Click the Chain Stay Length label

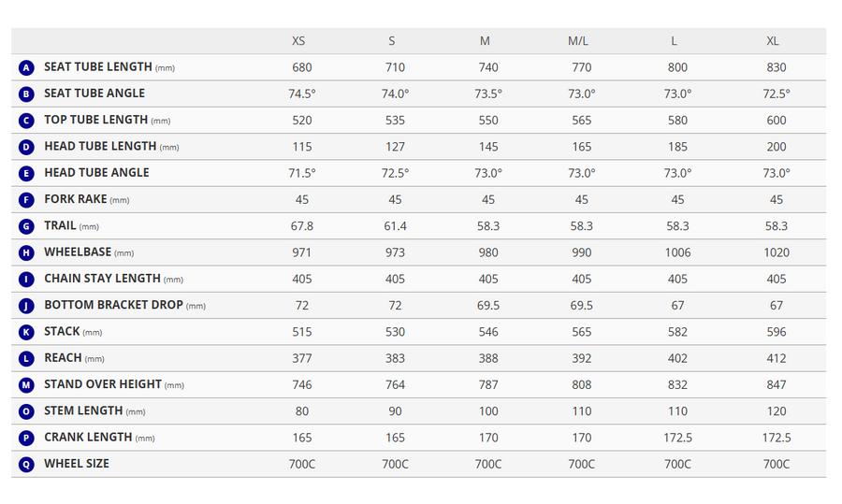[x=113, y=279]
